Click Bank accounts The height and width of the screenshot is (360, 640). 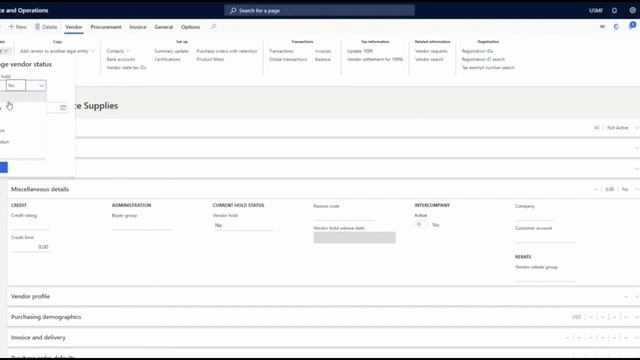pos(121,59)
